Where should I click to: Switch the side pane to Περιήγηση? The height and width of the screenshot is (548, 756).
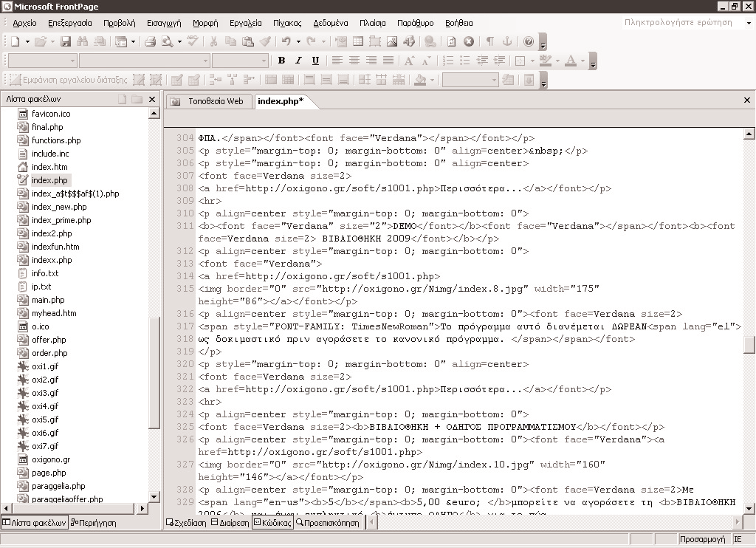(94, 523)
